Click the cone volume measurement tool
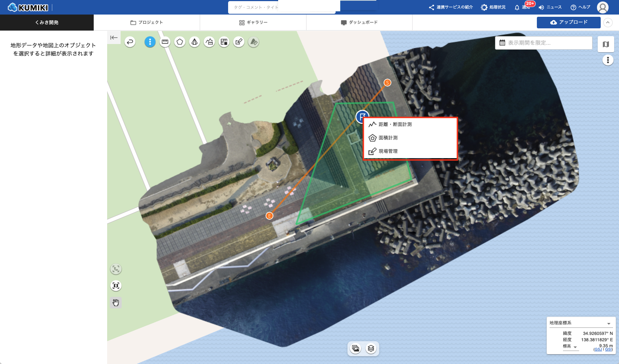The width and height of the screenshot is (619, 364). click(195, 42)
